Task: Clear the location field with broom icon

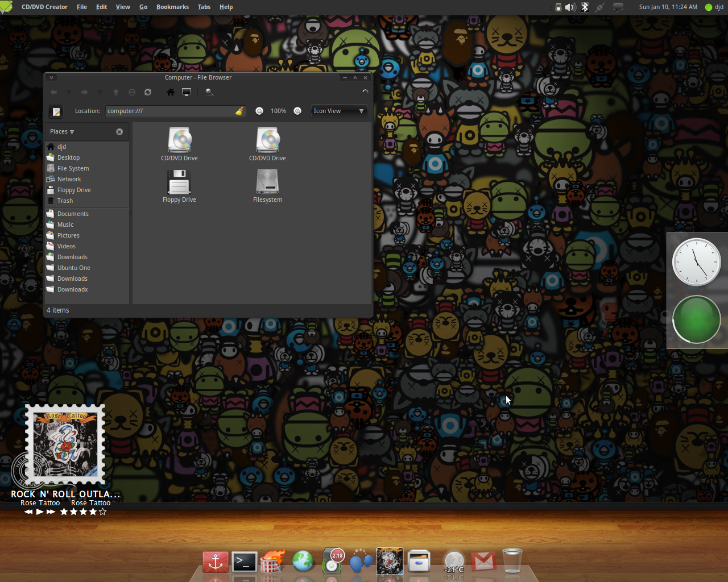Action: (x=239, y=111)
